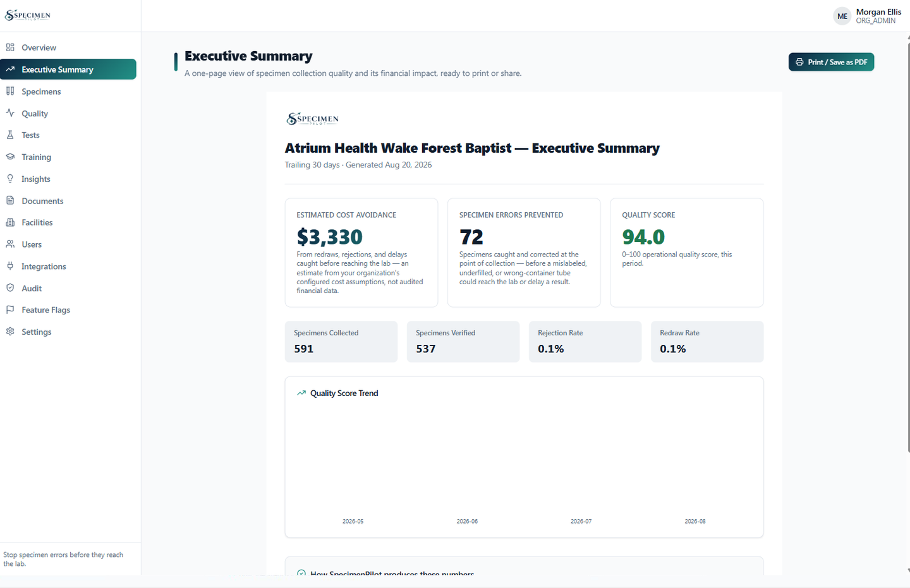Click the Specimen Errors Prevented 72 value
The image size is (910, 588).
point(471,237)
